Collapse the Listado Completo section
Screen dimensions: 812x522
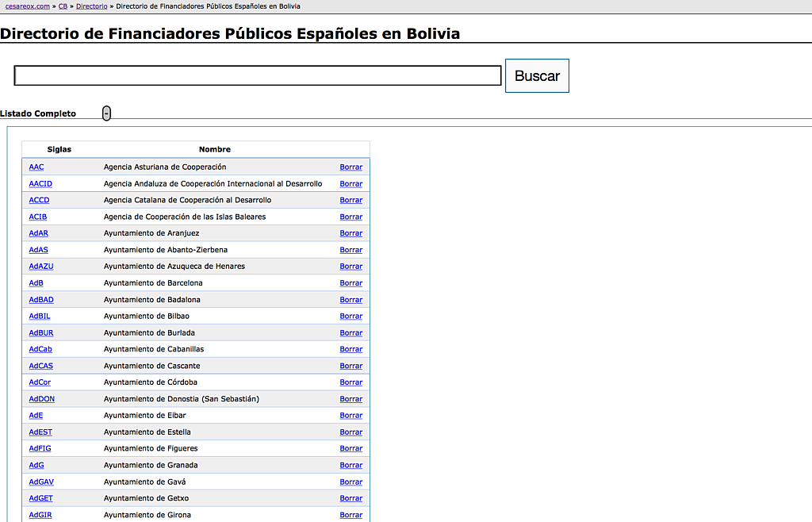(106, 113)
